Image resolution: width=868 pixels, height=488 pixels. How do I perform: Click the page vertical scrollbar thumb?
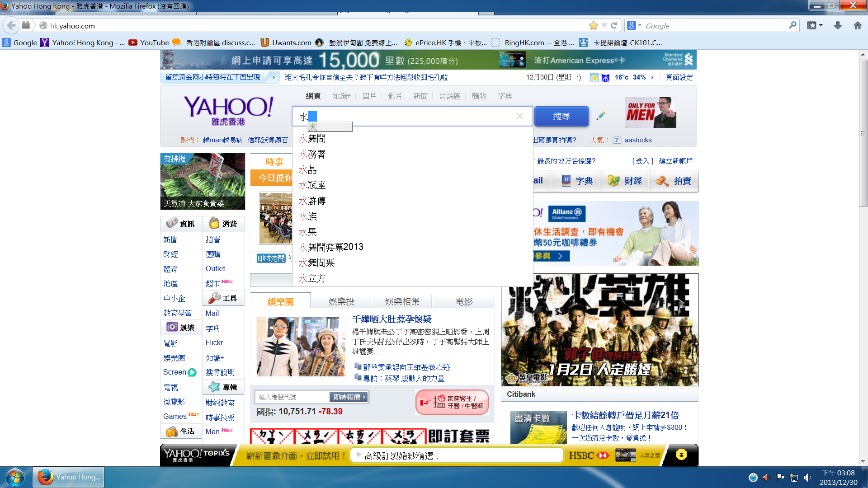[x=863, y=133]
